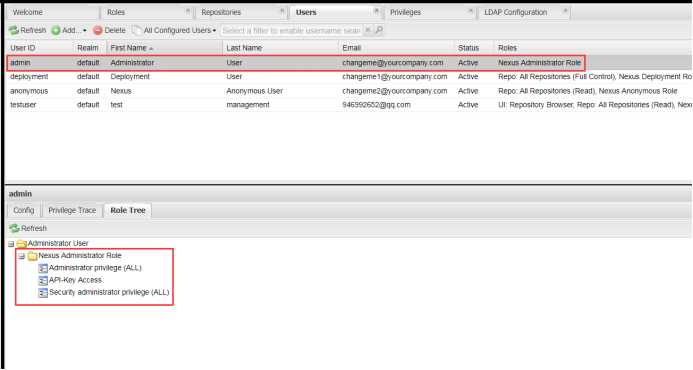693x370 pixels.
Task: Open the LDAP Configuration tab
Action: pyautogui.click(x=515, y=12)
